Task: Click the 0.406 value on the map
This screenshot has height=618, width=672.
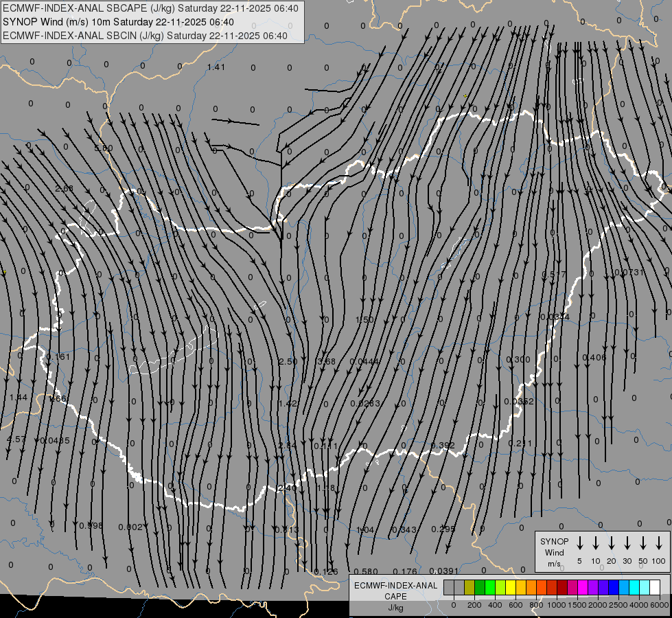Action: click(x=594, y=357)
